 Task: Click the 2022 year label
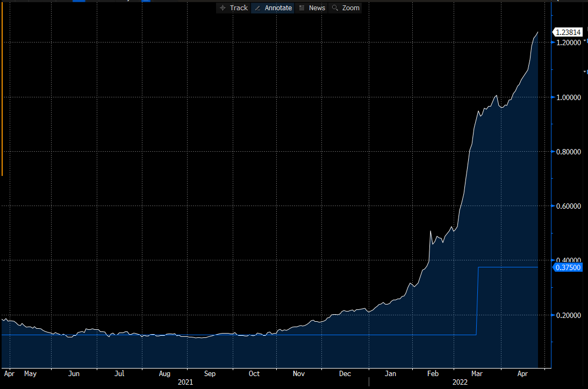pos(460,382)
